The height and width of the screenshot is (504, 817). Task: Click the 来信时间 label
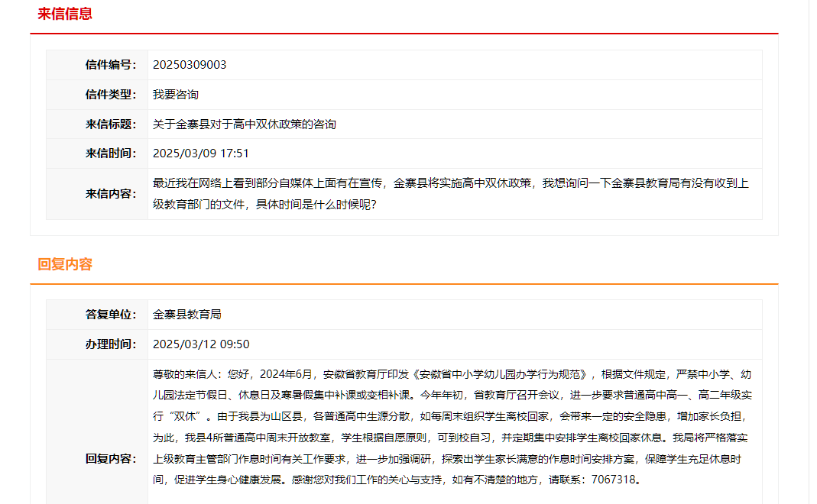pos(111,153)
